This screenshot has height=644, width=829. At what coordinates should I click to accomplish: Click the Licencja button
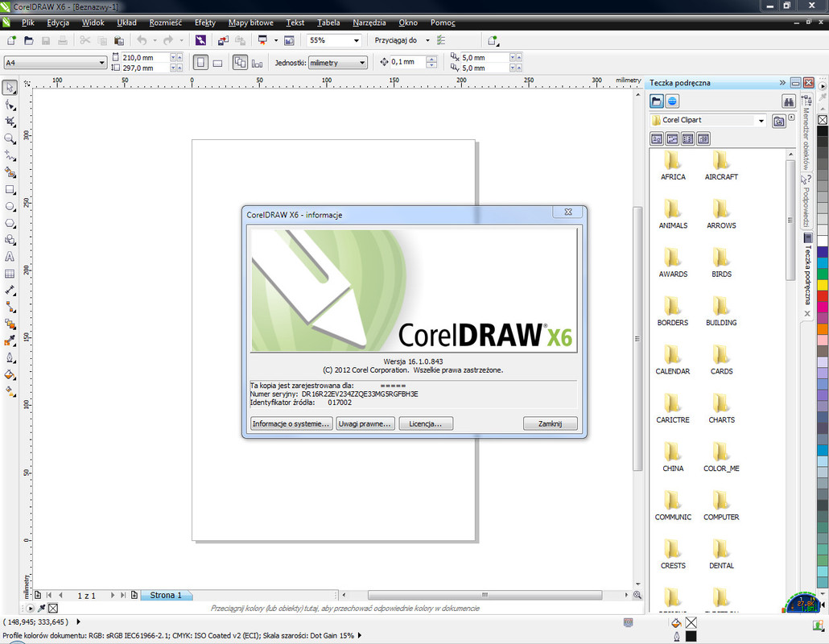[x=426, y=423]
